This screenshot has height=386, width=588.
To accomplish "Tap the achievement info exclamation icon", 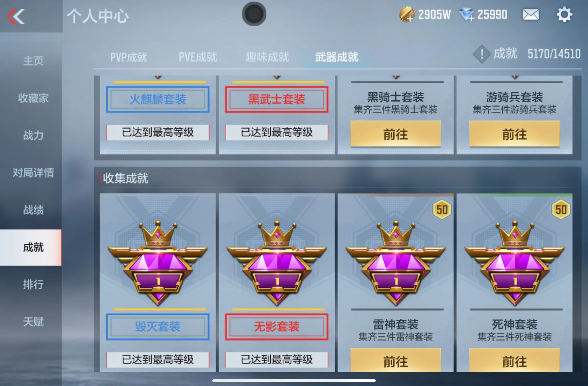I will click(x=482, y=54).
